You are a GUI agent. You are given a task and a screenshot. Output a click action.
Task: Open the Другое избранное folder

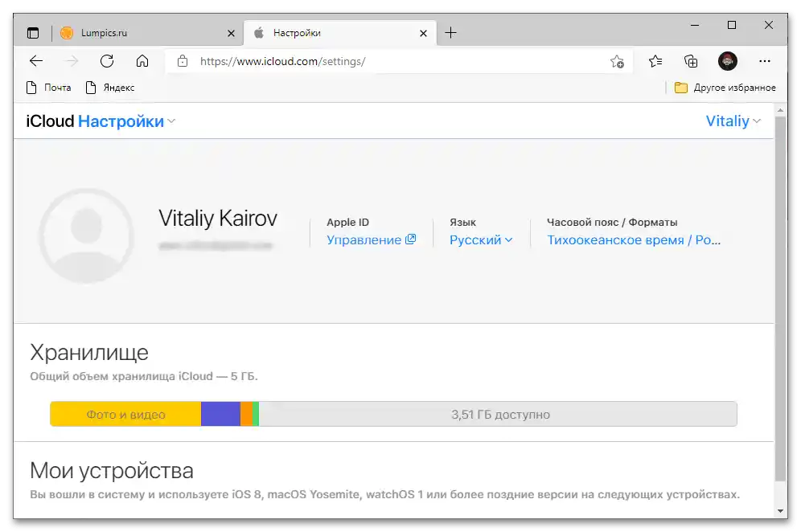725,88
